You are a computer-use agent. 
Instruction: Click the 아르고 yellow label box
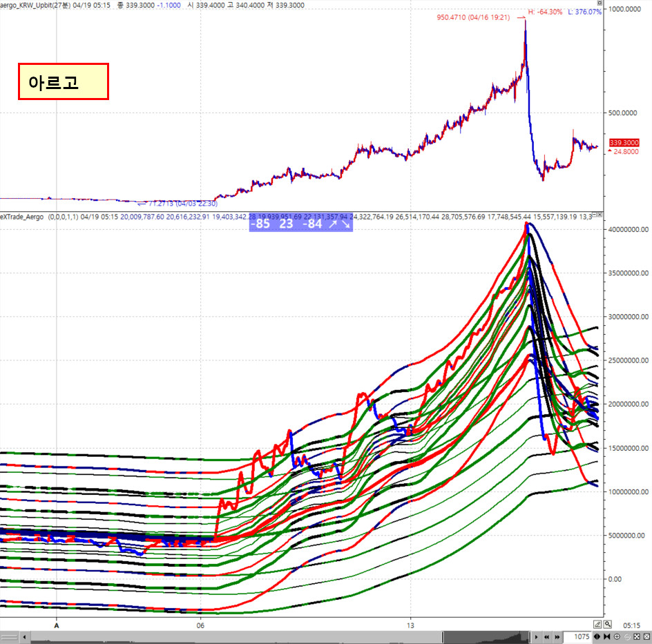click(x=64, y=82)
